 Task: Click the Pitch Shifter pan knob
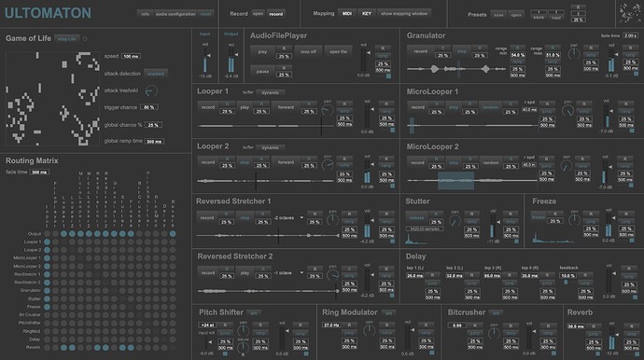pos(244,330)
